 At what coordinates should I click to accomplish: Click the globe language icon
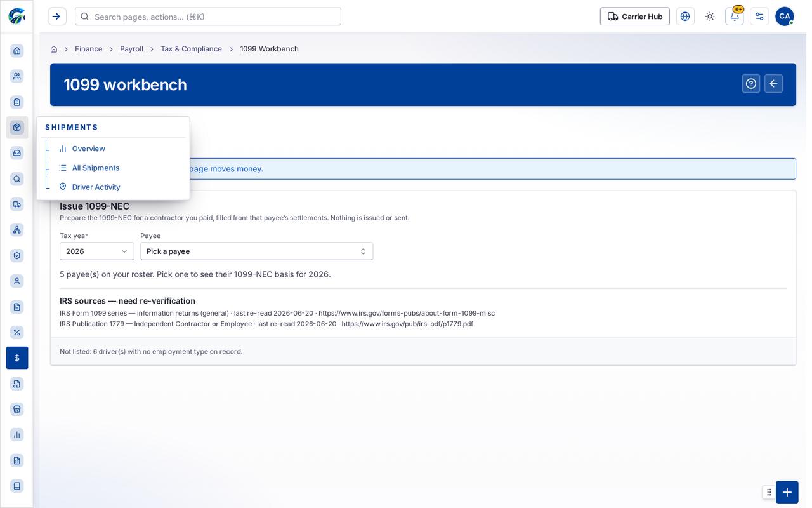685,17
